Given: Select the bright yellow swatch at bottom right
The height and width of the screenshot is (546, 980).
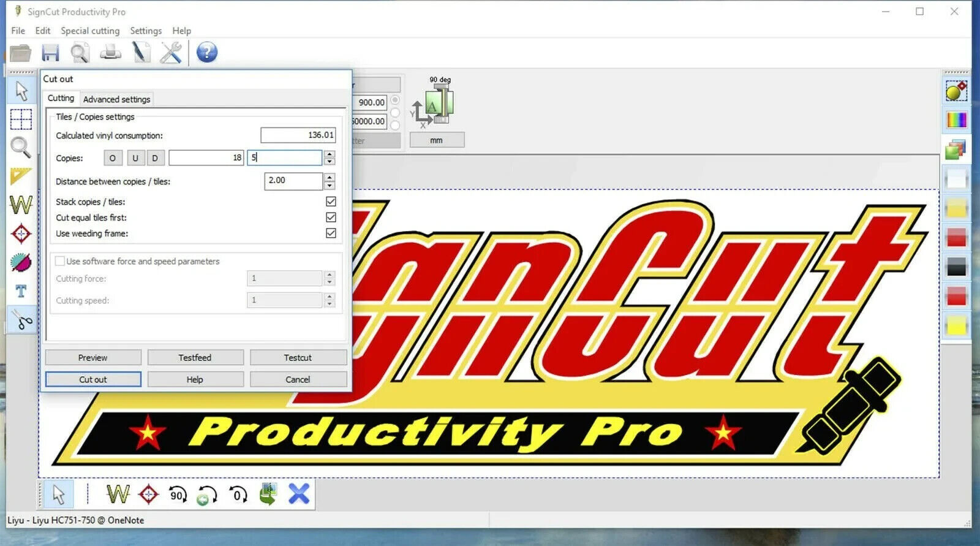Looking at the screenshot, I should (x=956, y=325).
